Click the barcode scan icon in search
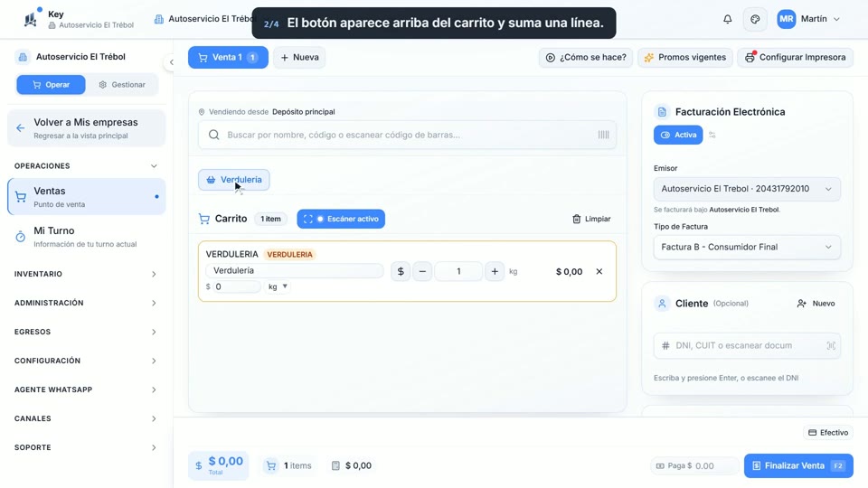 click(603, 135)
